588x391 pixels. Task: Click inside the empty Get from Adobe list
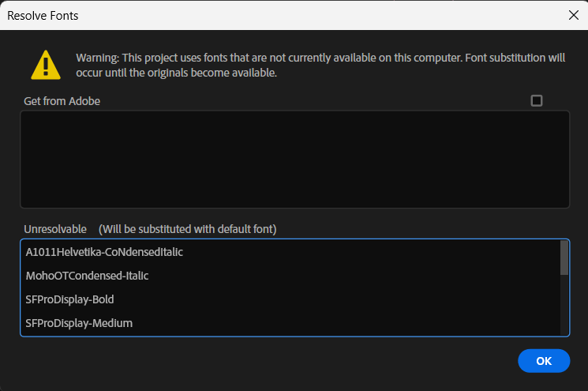point(294,159)
